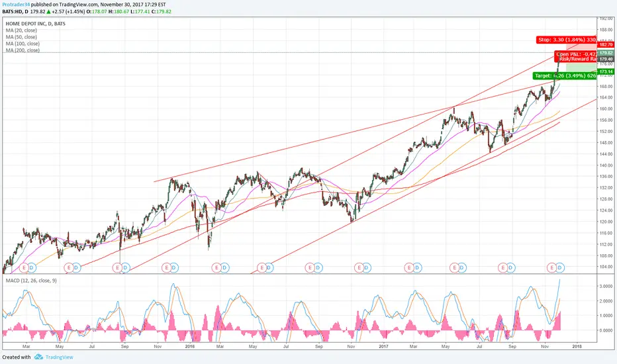Click the TradingView cloud logo icon
Screen dimensions: 617x364
click(38, 357)
